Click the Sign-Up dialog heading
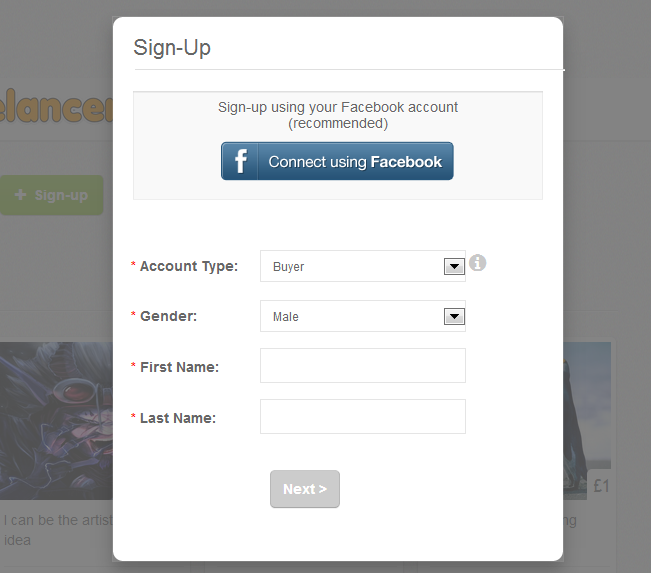This screenshot has width=651, height=573. (172, 48)
